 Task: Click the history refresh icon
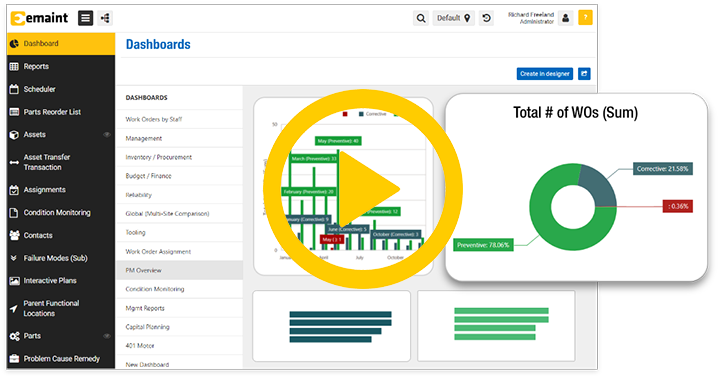tap(486, 18)
